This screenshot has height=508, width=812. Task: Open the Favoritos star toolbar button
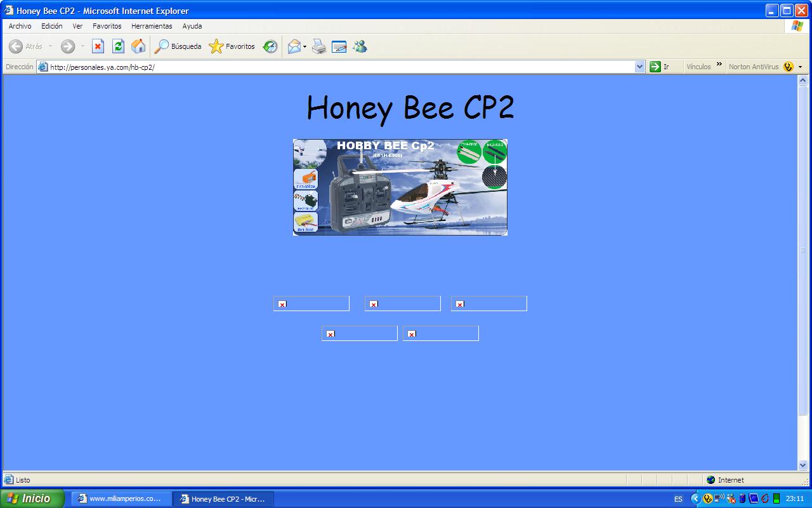coord(232,46)
